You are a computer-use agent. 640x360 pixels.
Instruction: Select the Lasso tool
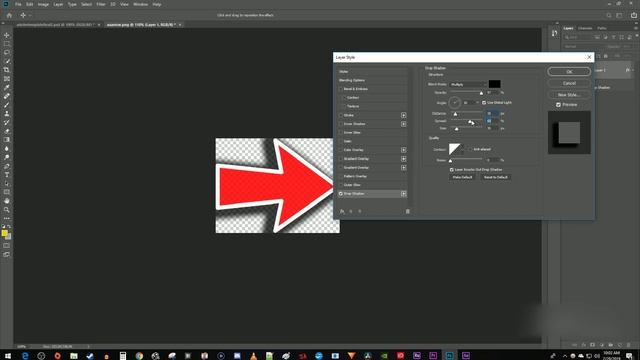point(7,53)
